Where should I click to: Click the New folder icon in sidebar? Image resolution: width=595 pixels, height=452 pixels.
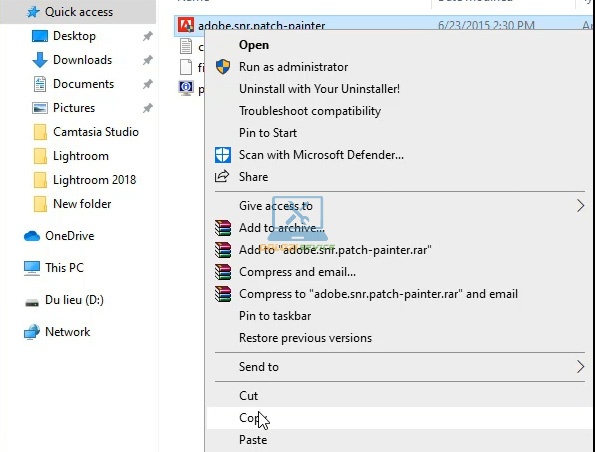click(x=40, y=204)
